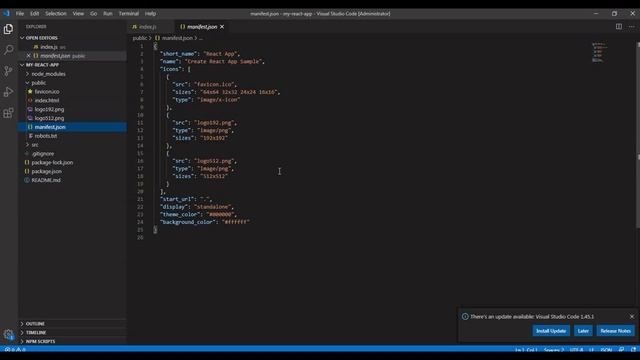Open the Selection menu
Viewport: 640px width, 360px height.
point(56,13)
